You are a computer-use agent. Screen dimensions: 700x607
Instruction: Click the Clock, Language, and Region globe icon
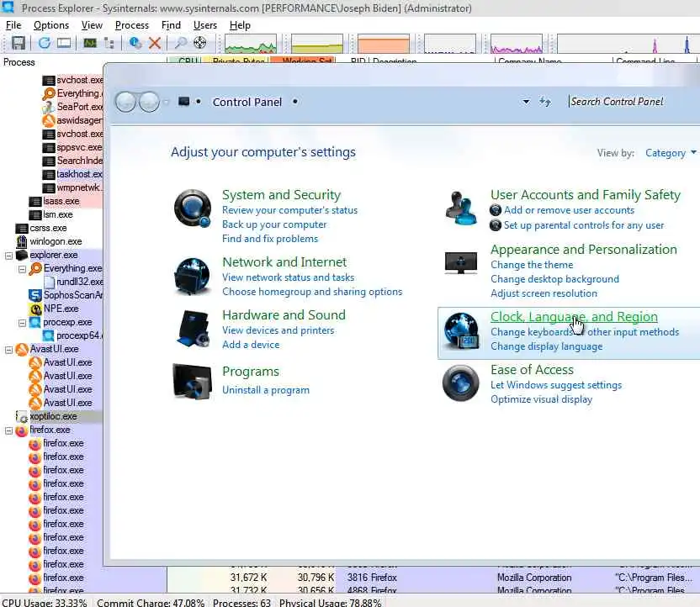click(x=461, y=331)
